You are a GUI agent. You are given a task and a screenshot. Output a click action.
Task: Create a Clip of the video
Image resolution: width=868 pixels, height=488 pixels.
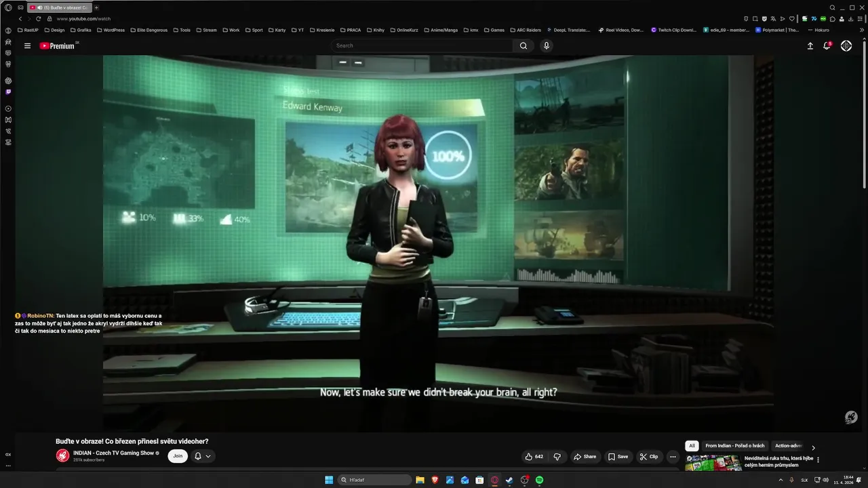649,456
